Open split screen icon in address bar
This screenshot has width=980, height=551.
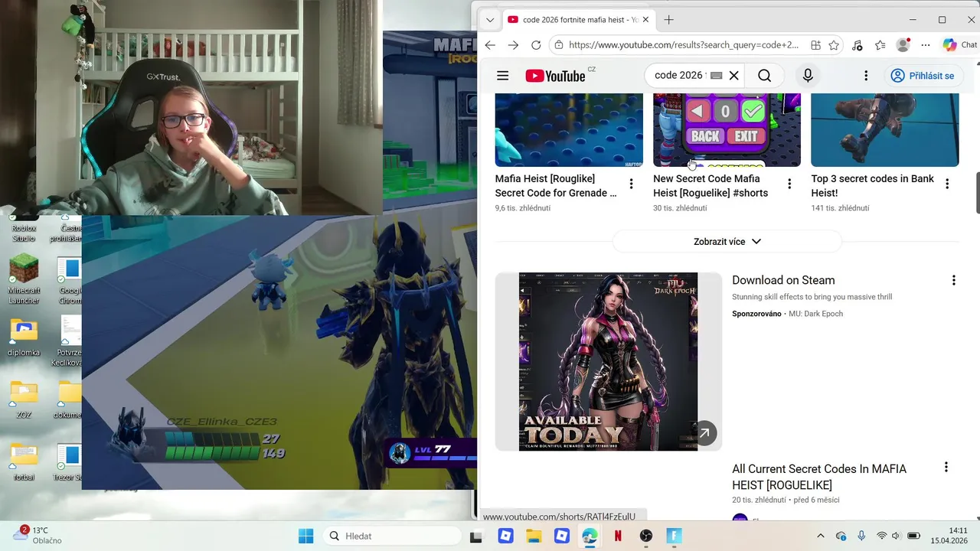tap(816, 45)
